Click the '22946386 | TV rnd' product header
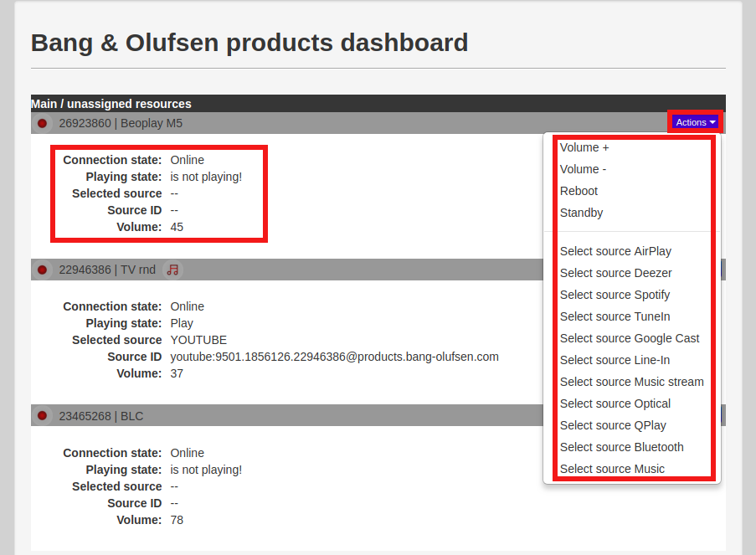 coord(107,270)
